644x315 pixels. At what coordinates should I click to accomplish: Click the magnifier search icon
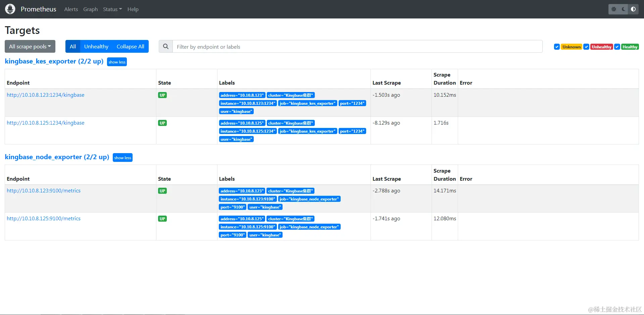click(166, 47)
